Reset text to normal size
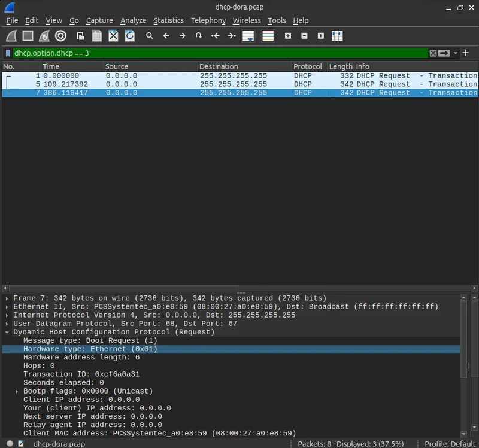The image size is (479, 448). click(x=320, y=36)
